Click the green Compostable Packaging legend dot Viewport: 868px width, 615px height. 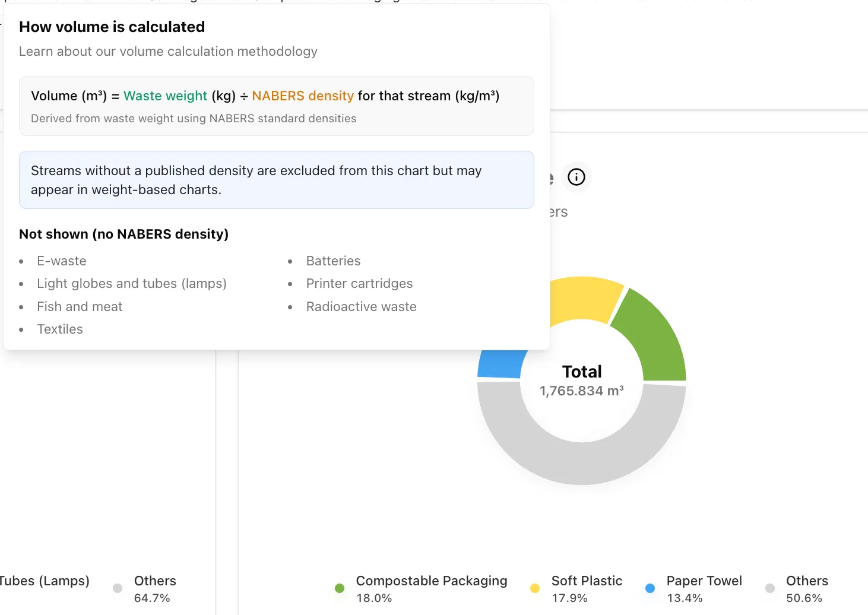click(340, 588)
